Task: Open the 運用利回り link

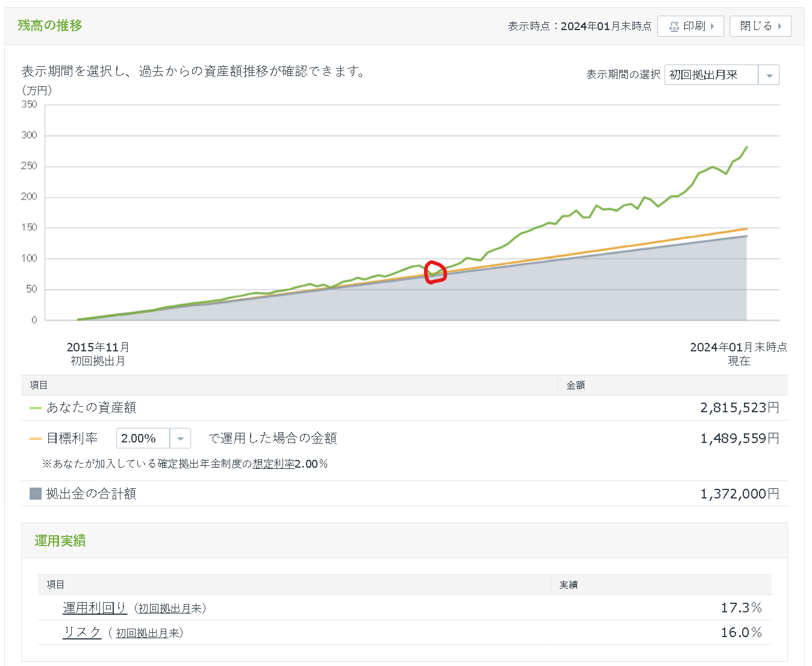Action: (x=95, y=608)
